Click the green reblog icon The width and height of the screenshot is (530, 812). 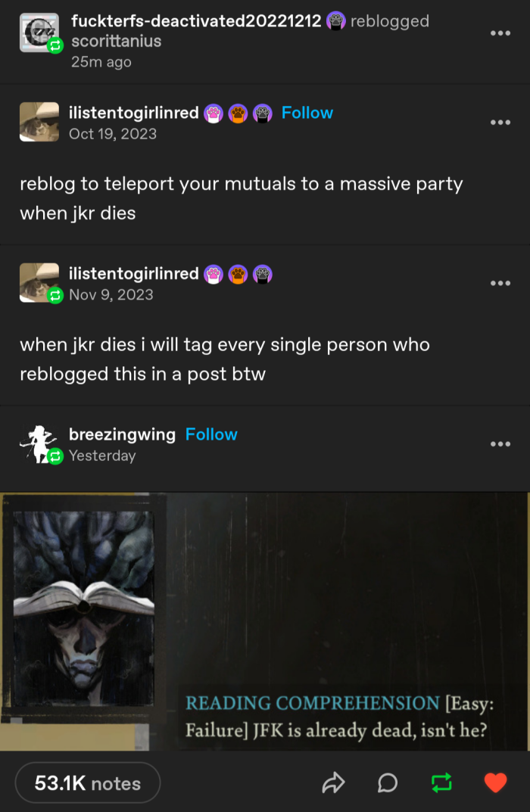point(441,783)
